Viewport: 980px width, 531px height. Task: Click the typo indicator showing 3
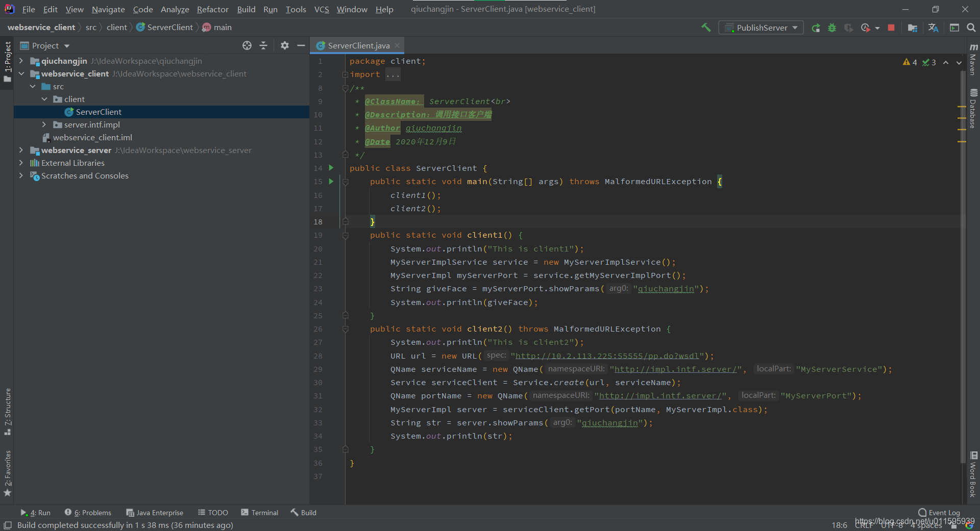click(x=929, y=62)
